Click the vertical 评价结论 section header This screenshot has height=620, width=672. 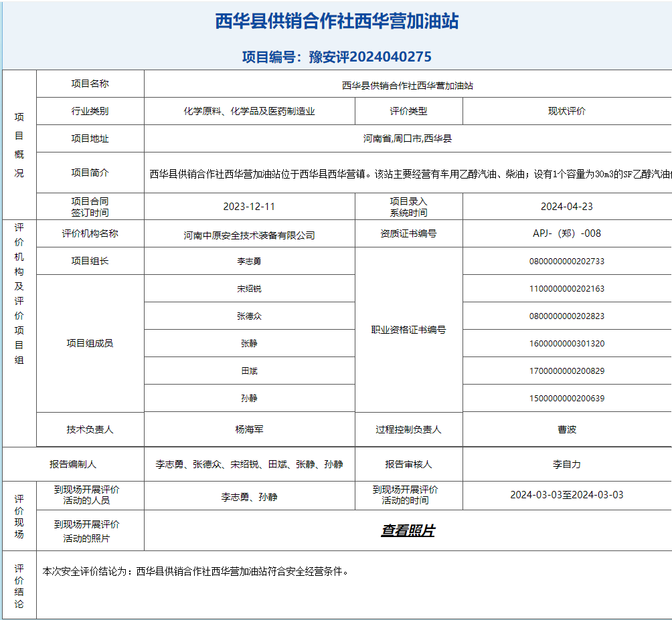pyautogui.click(x=19, y=586)
